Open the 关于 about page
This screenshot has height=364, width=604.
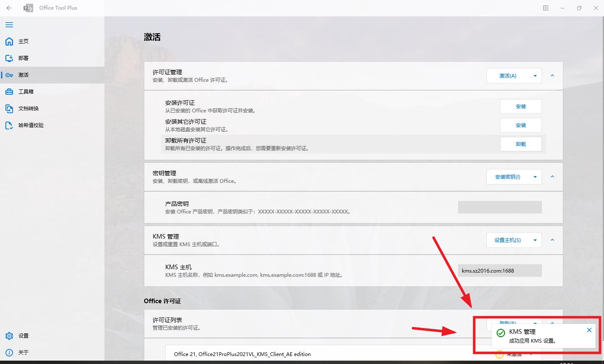23,352
